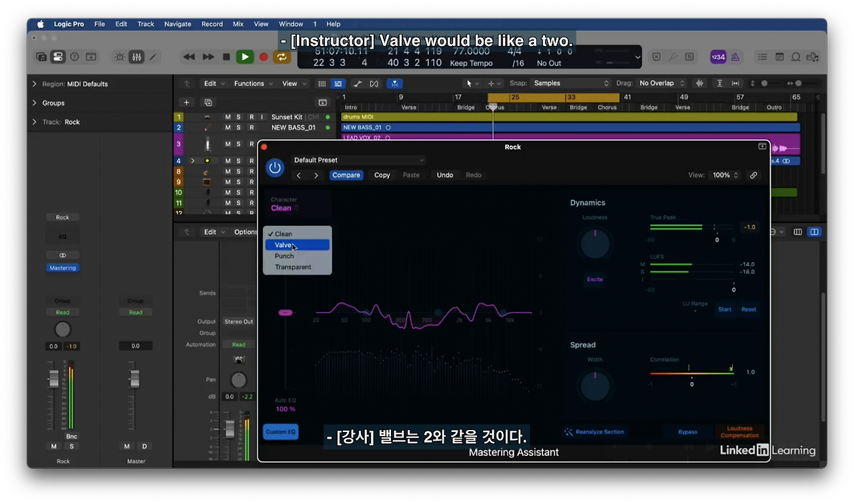This screenshot has height=504, width=854.
Task: Expand the Groups inspector section
Action: (x=35, y=103)
